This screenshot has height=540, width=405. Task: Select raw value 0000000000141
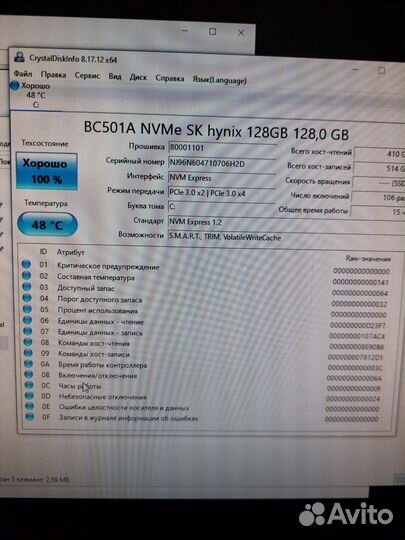point(360,282)
